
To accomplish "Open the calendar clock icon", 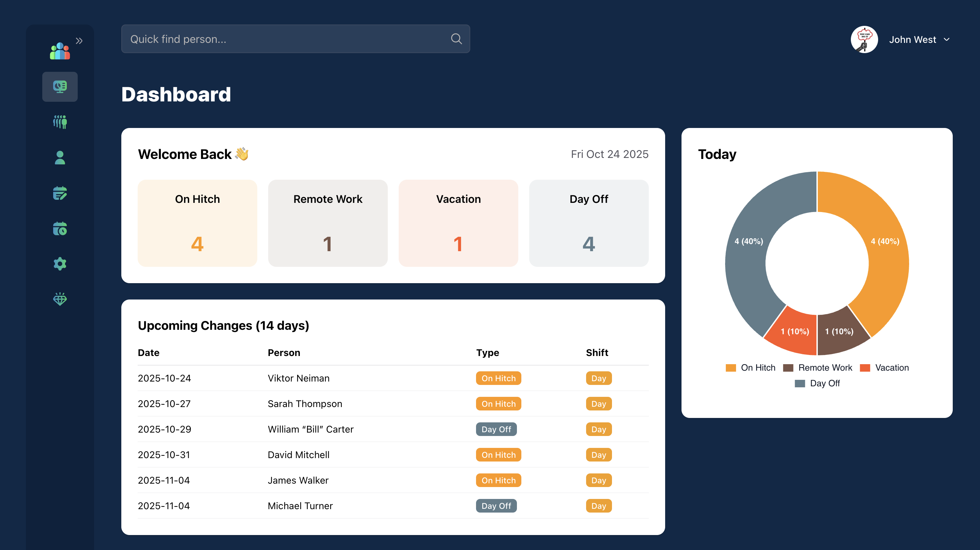I will (60, 228).
